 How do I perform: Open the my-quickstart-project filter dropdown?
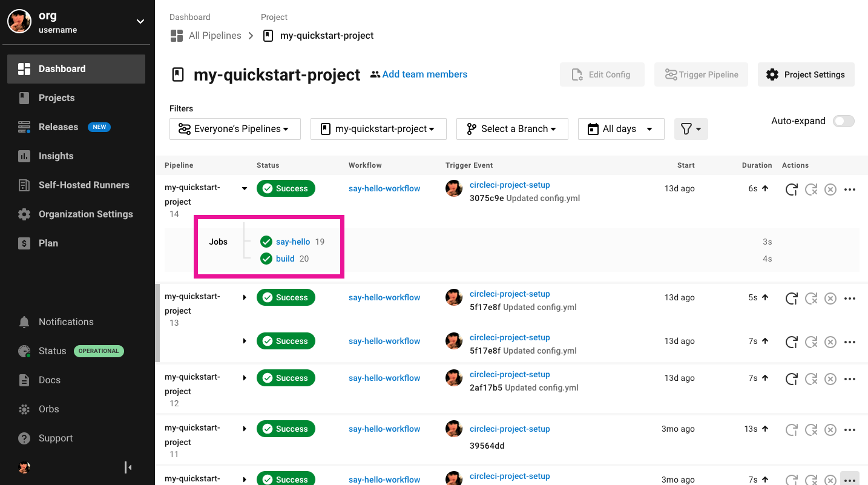coord(378,129)
